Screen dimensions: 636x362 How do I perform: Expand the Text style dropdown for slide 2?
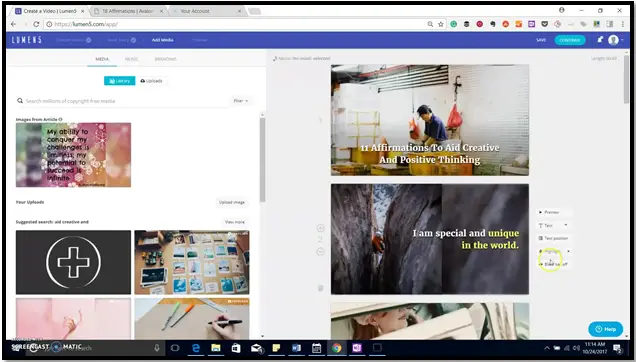click(553, 225)
